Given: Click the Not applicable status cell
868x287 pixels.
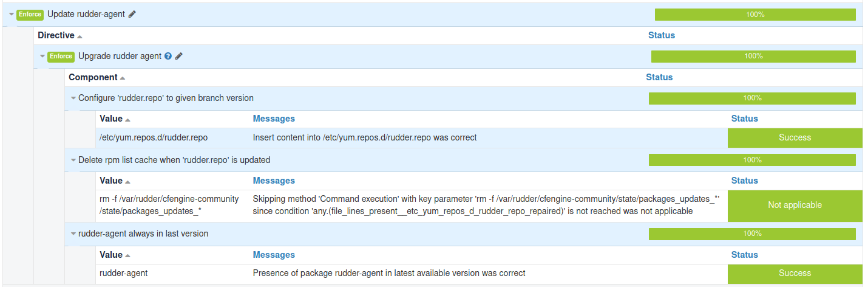Looking at the screenshot, I should click(x=795, y=206).
